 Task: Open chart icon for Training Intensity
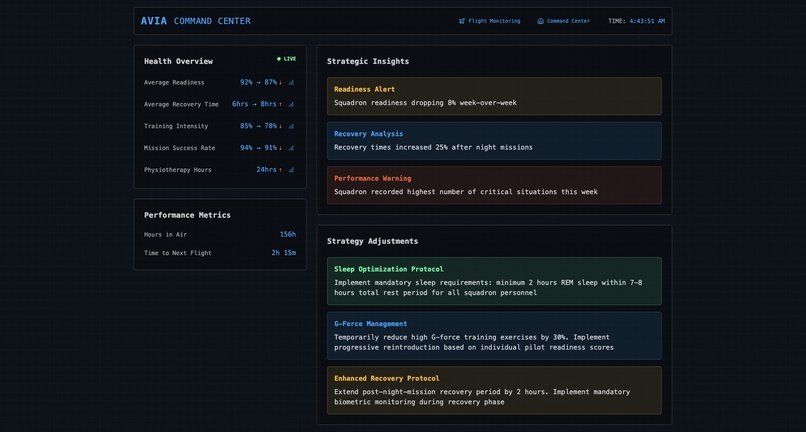[291, 126]
